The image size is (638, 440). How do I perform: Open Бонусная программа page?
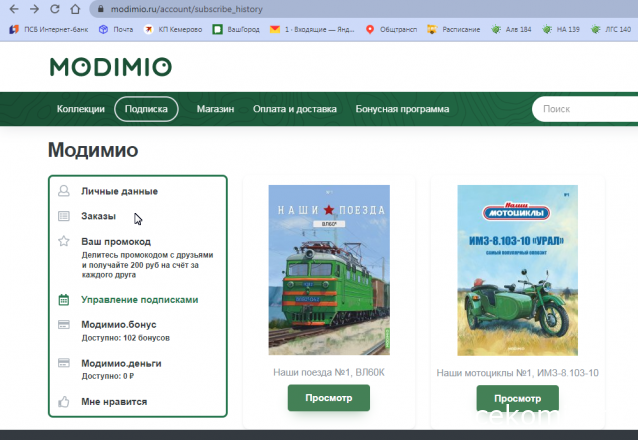pyautogui.click(x=402, y=109)
